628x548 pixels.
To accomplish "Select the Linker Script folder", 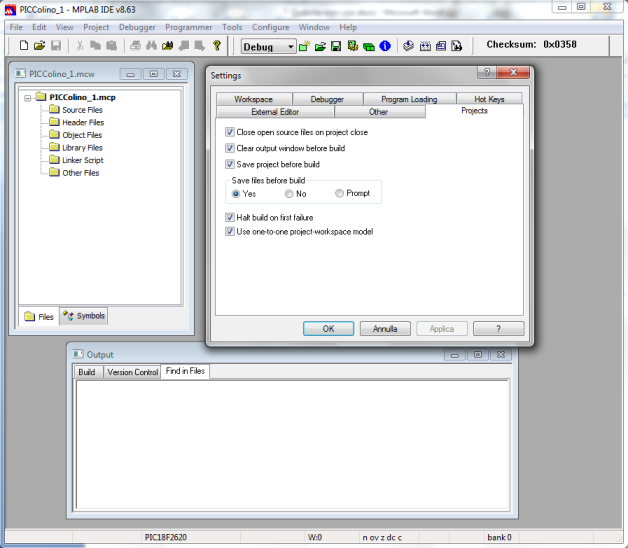I will click(83, 160).
